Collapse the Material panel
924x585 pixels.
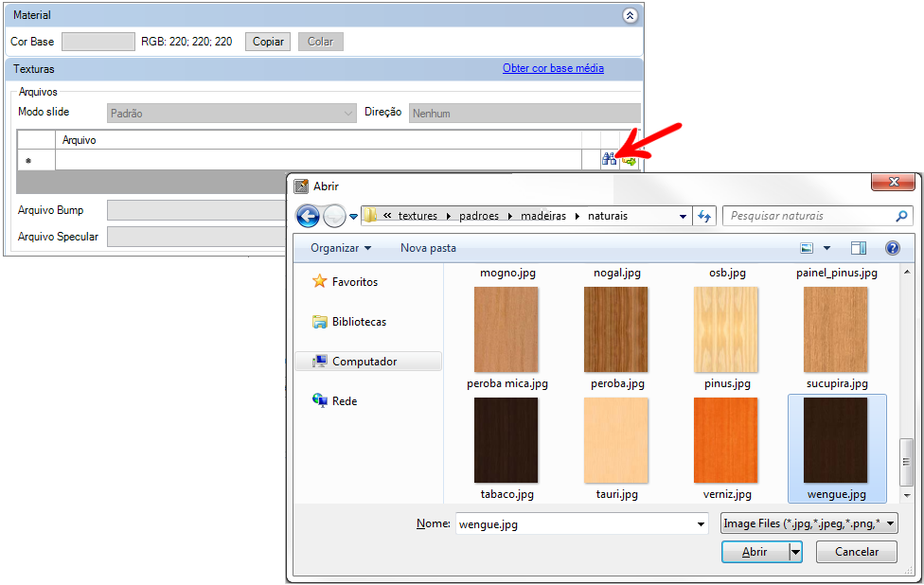[630, 16]
